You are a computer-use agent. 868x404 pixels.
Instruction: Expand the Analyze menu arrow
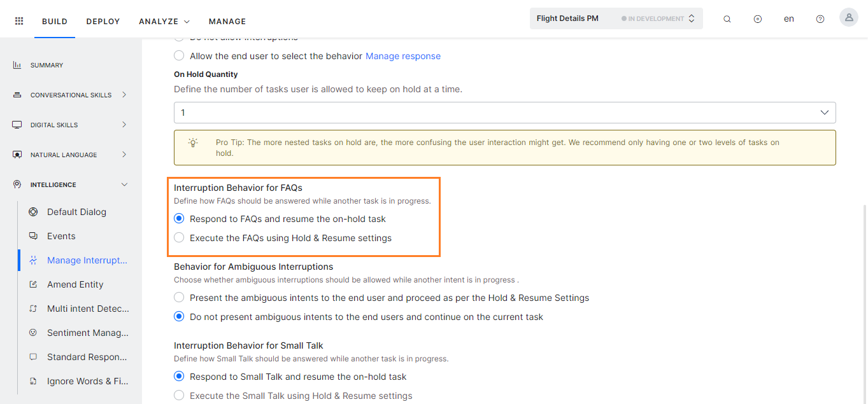click(187, 22)
